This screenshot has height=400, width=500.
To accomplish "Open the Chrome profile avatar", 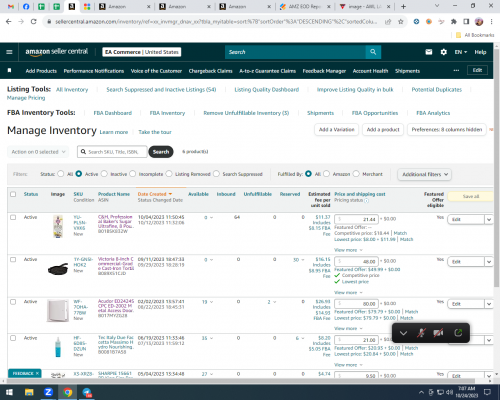I will tap(479, 22).
